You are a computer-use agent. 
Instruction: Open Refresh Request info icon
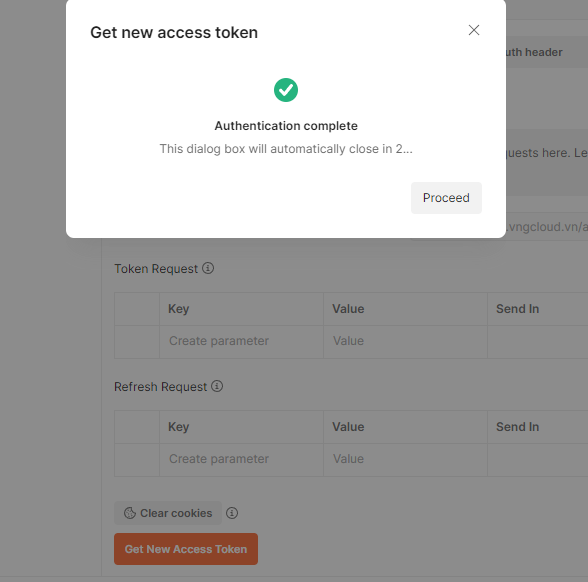(x=217, y=386)
